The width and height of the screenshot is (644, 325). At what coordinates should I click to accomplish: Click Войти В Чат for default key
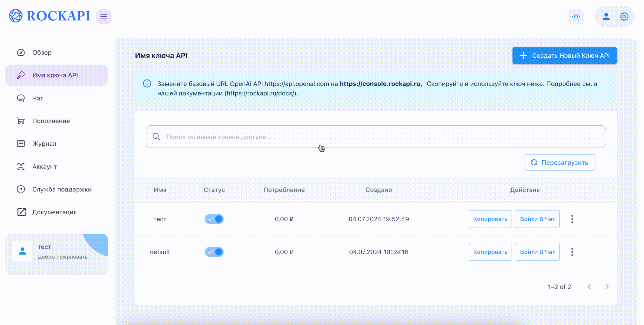click(538, 252)
